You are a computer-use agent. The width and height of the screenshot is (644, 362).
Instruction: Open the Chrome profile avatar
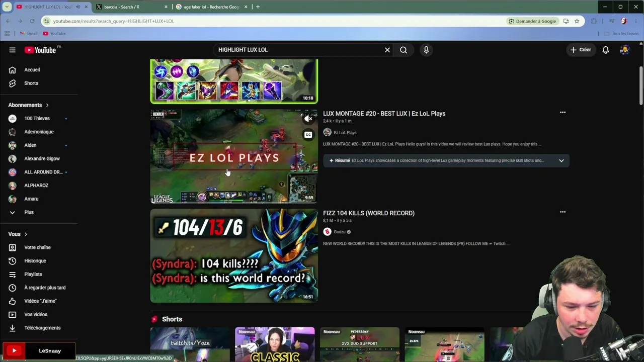624,21
